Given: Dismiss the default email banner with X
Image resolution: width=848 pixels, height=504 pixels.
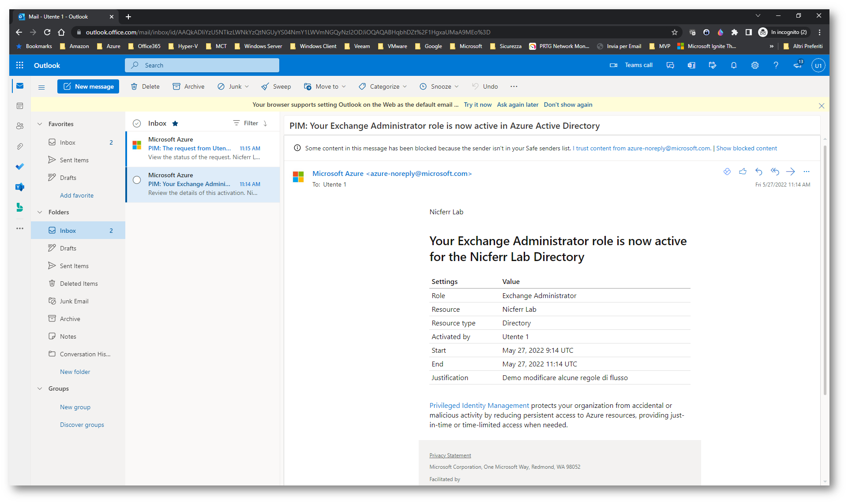Looking at the screenshot, I should (x=821, y=105).
